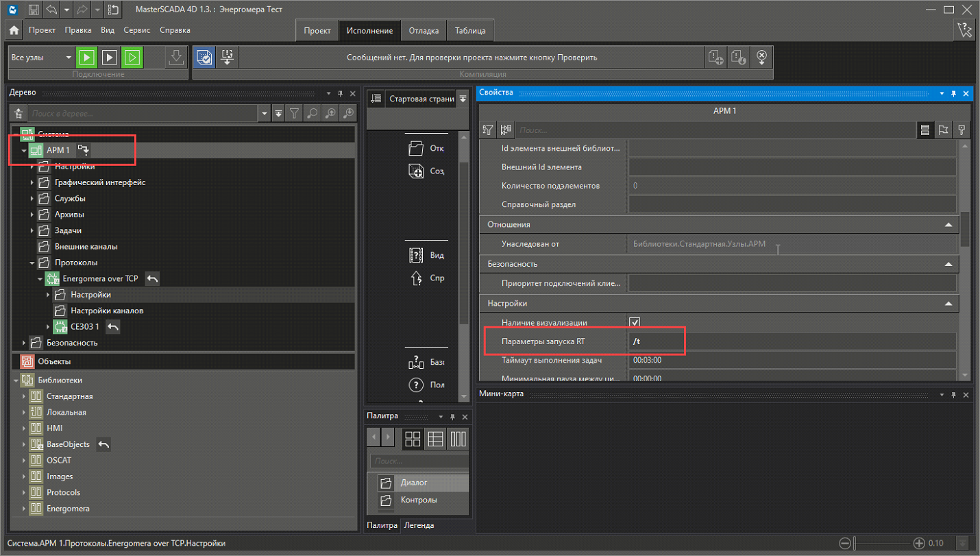The width and height of the screenshot is (980, 556).
Task: Click the zoom slider in status bar
Action: (x=882, y=544)
